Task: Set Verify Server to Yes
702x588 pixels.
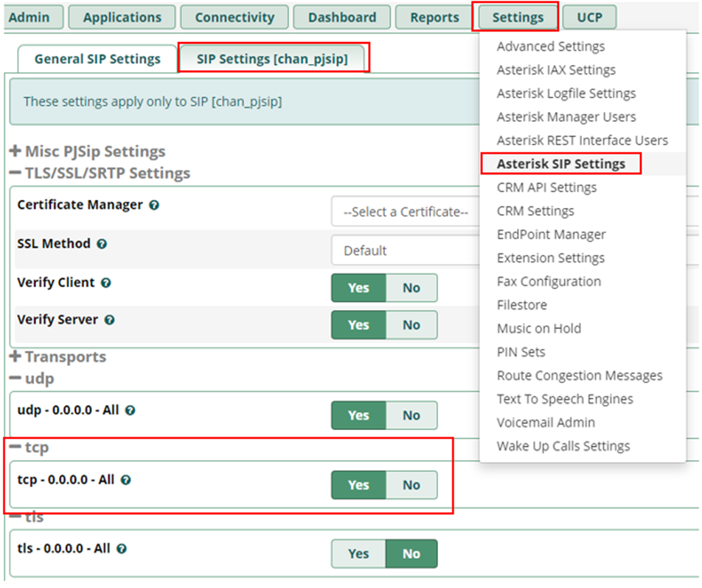Action: (x=358, y=325)
